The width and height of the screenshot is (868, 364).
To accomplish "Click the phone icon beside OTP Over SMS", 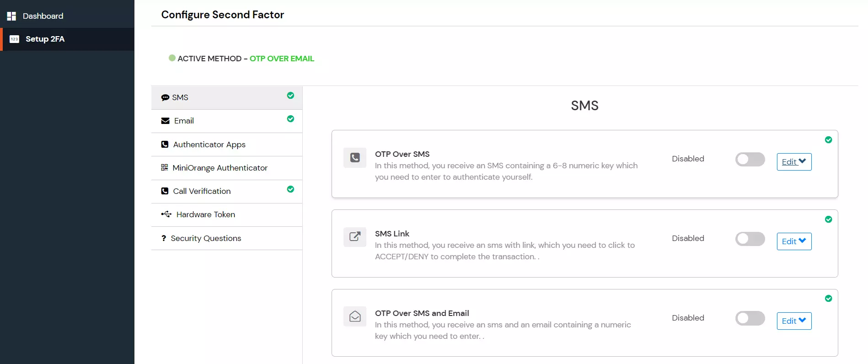I will point(355,158).
